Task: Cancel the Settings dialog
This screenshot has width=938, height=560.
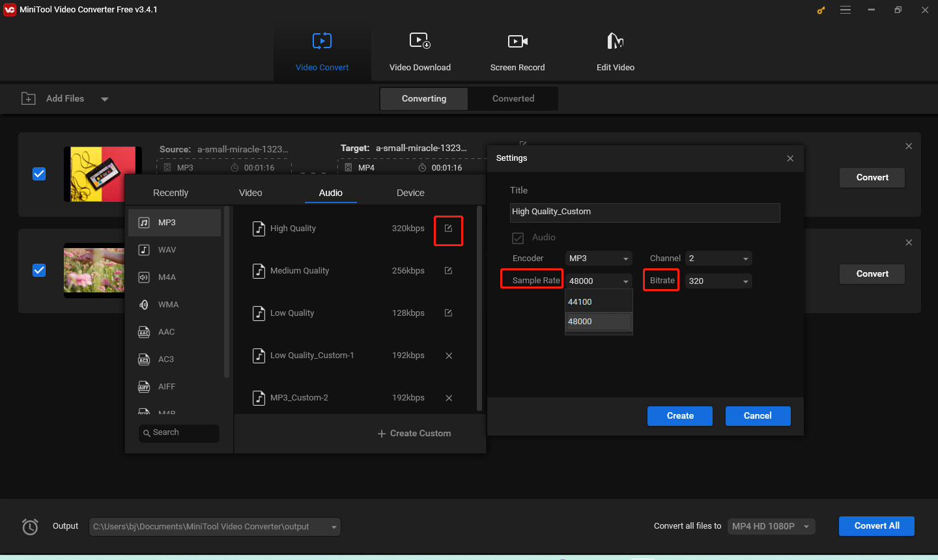Action: [x=758, y=416]
